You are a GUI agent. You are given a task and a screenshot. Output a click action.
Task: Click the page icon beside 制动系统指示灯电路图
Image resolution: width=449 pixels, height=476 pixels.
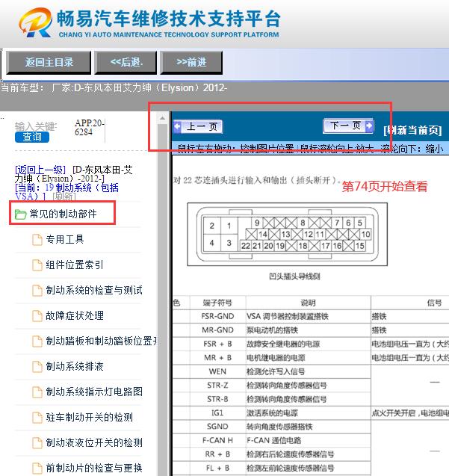click(x=37, y=392)
